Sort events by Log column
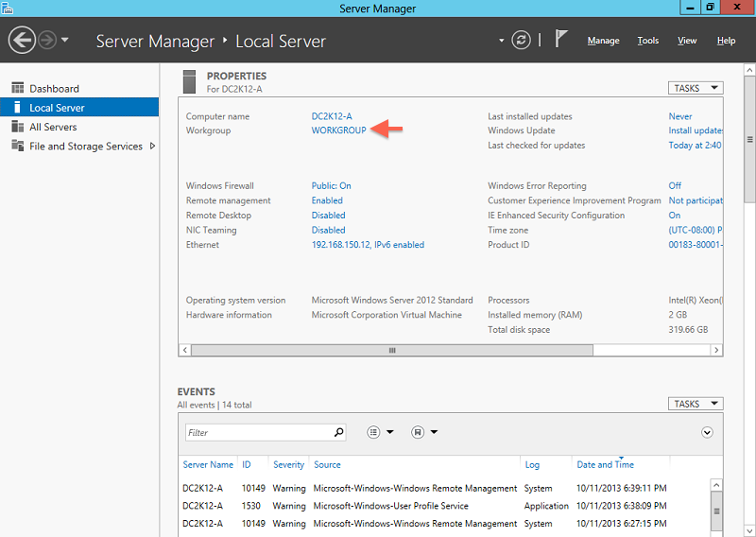This screenshot has width=756, height=537. click(532, 464)
